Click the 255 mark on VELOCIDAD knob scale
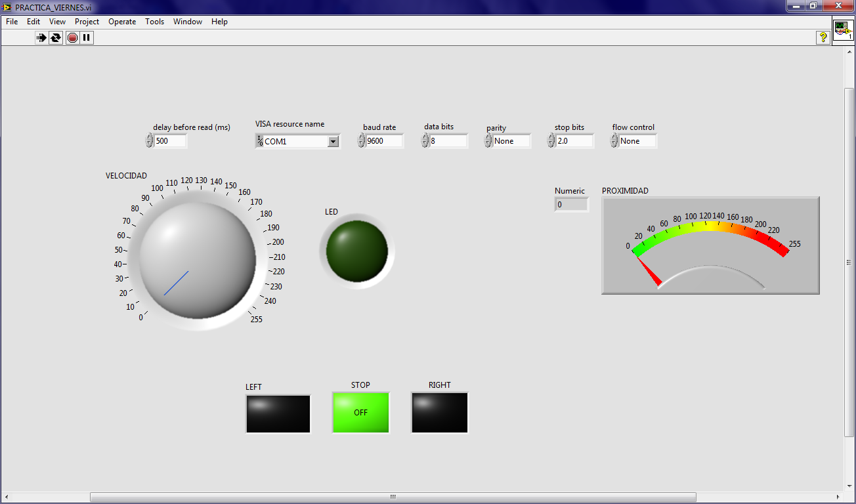Image resolution: width=856 pixels, height=504 pixels. tap(257, 320)
